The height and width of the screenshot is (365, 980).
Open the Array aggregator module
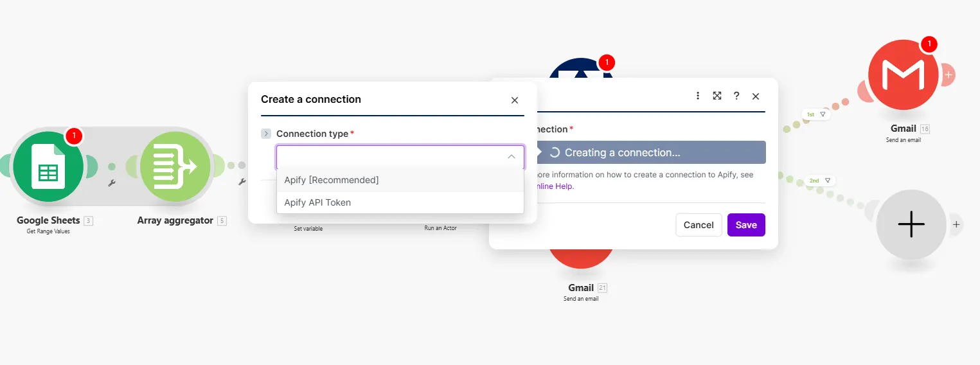point(175,166)
